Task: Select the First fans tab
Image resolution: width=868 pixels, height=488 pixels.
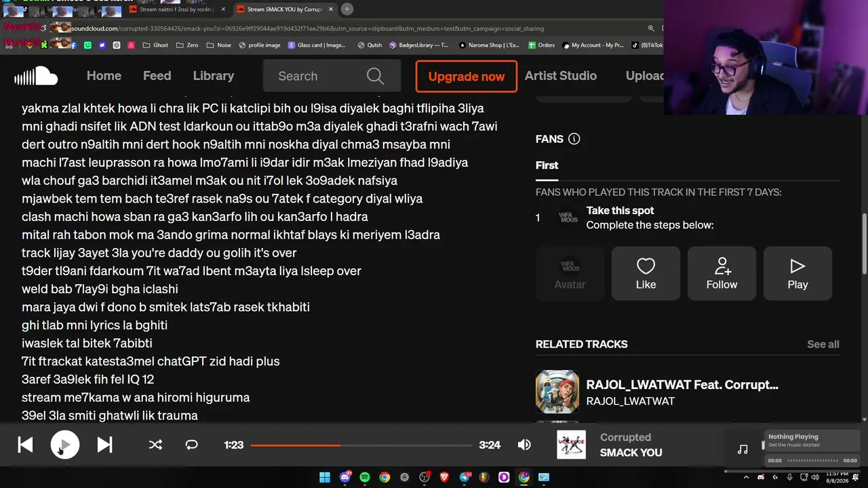Action: tap(547, 165)
